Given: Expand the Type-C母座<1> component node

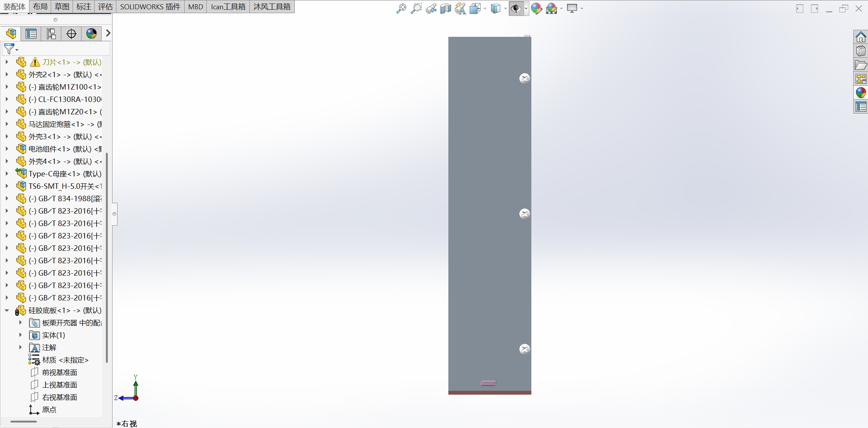Looking at the screenshot, I should 7,174.
